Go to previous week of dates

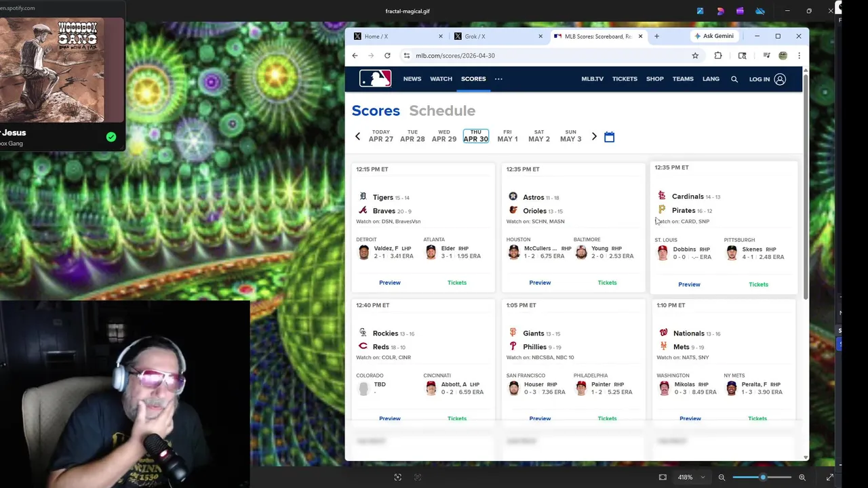tap(357, 137)
